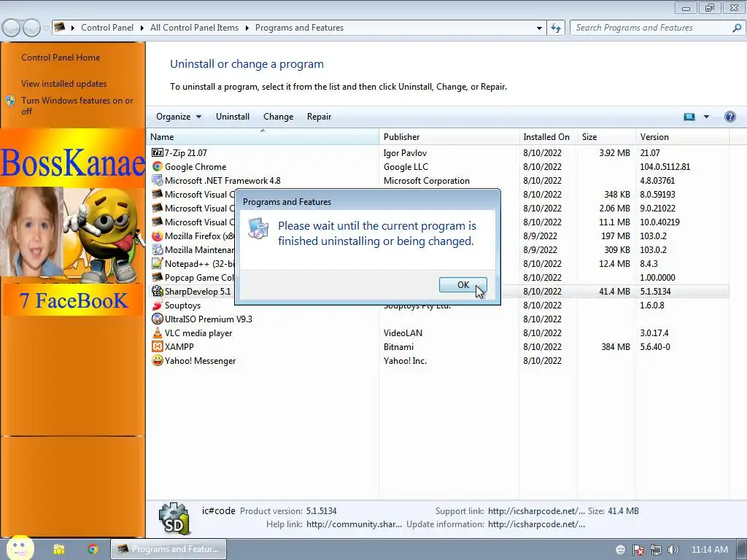Sort by the Name column header

pyautogui.click(x=263, y=136)
